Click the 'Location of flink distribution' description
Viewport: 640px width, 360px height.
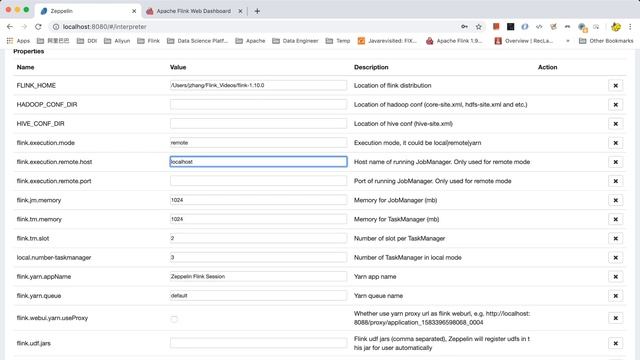(x=393, y=85)
